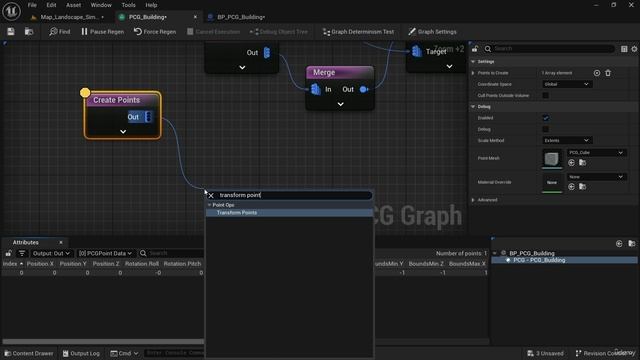
Task: Clear the node search box with X
Action: [x=211, y=196]
